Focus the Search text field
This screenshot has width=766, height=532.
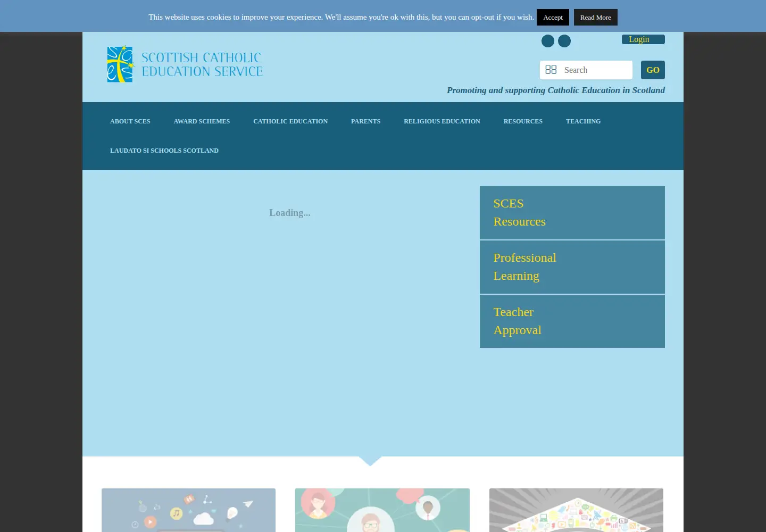[586, 70]
